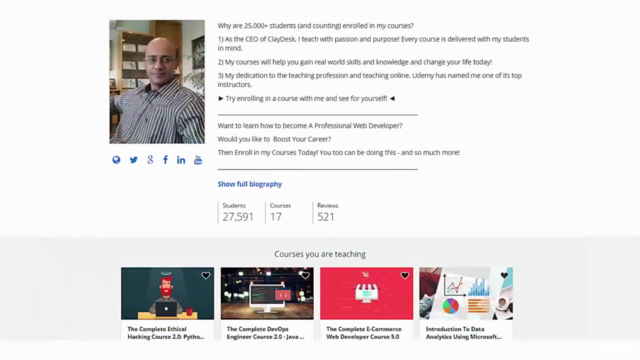
Task: Open the Facebook profile icon
Action: pyautogui.click(x=165, y=160)
